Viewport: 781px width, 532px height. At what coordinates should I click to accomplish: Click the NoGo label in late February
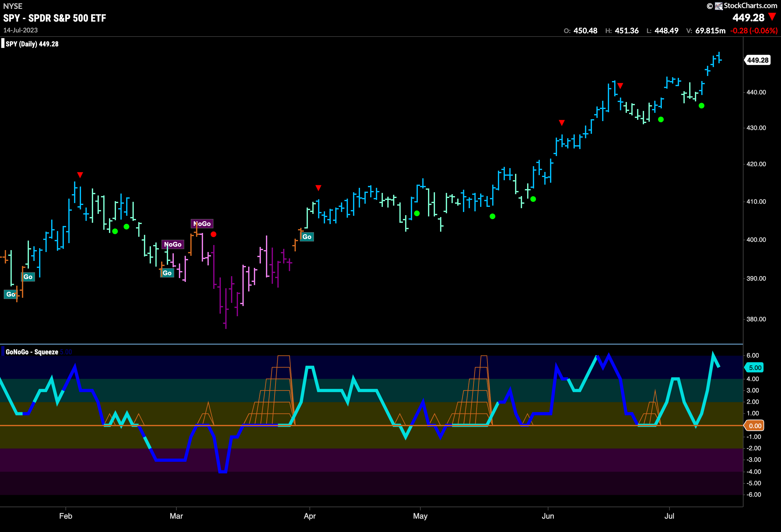173,244
